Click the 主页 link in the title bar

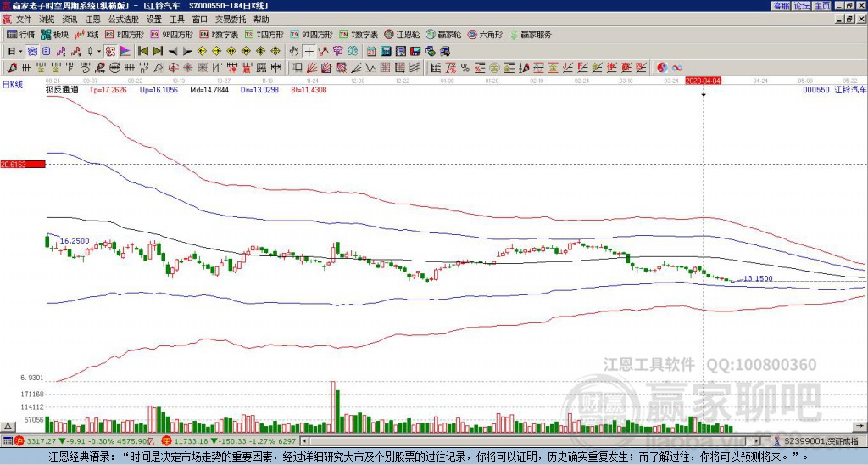tap(821, 6)
